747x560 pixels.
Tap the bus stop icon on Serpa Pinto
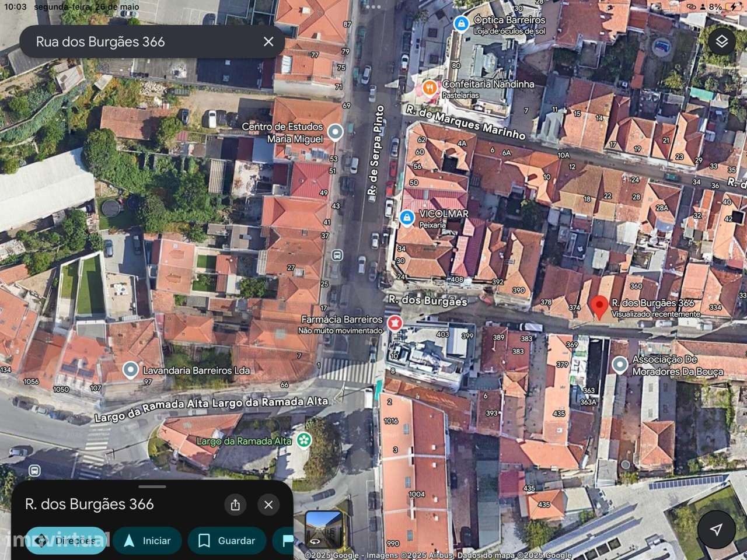338,255
